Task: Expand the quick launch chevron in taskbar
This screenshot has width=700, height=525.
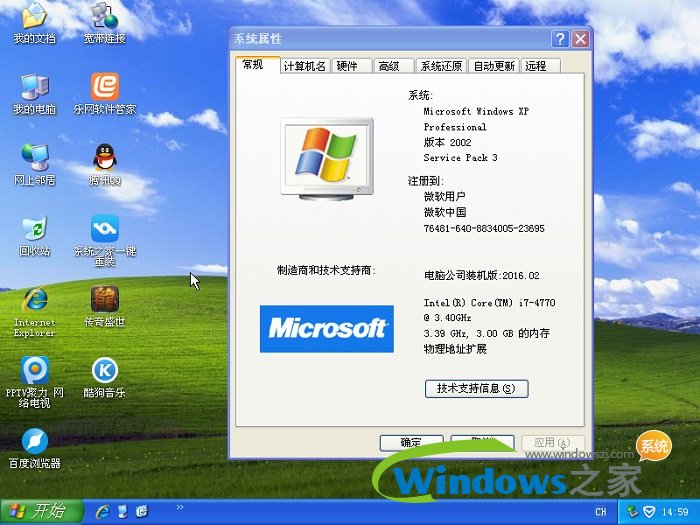Action: click(180, 508)
